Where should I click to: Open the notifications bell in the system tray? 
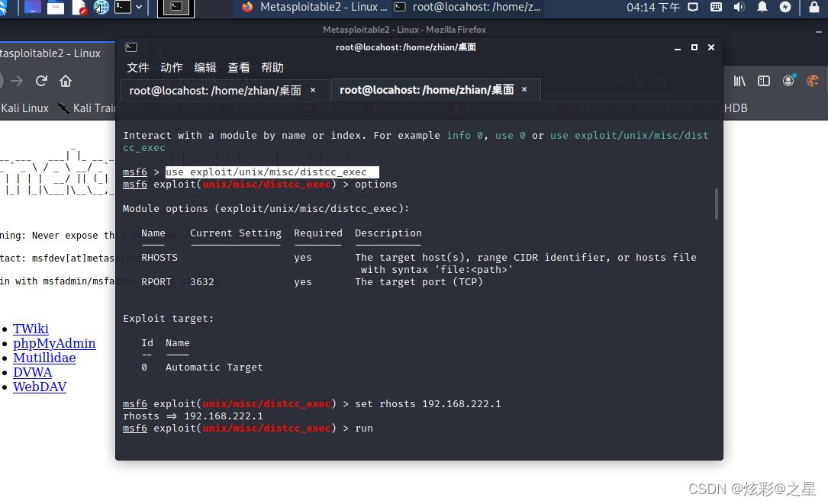pos(762,7)
